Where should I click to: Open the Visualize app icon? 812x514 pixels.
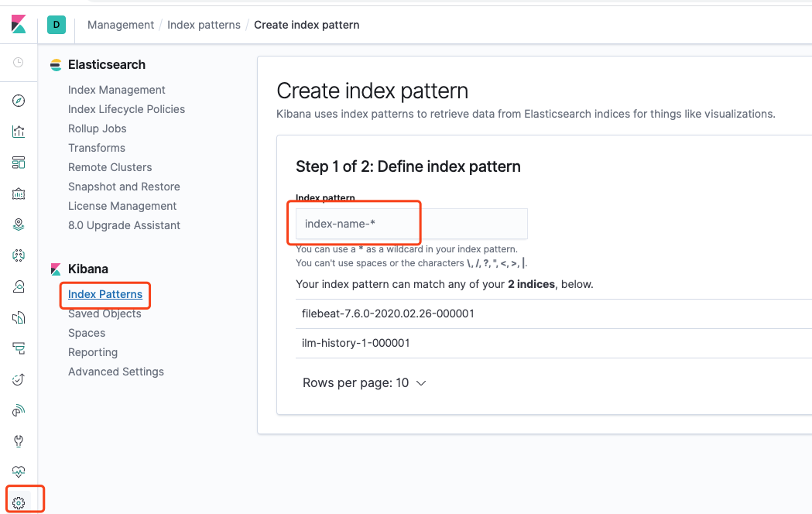pyautogui.click(x=19, y=132)
